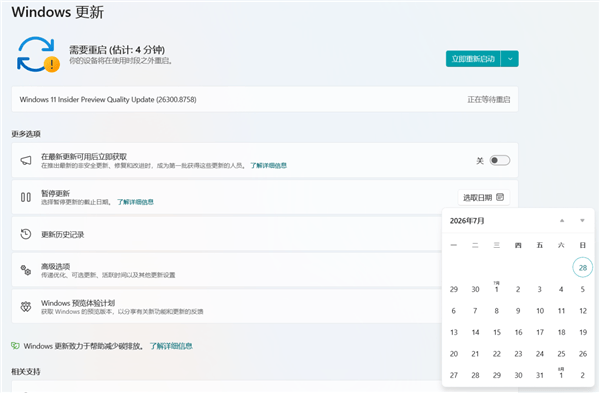Select date 4 in the calendar
This screenshot has height=393, width=600.
click(561, 289)
